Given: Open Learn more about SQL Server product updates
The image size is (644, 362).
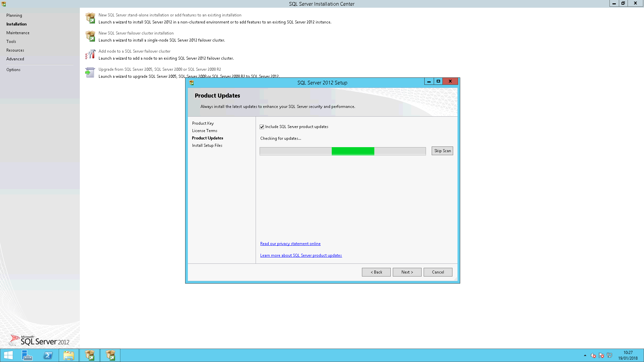Looking at the screenshot, I should (301, 255).
